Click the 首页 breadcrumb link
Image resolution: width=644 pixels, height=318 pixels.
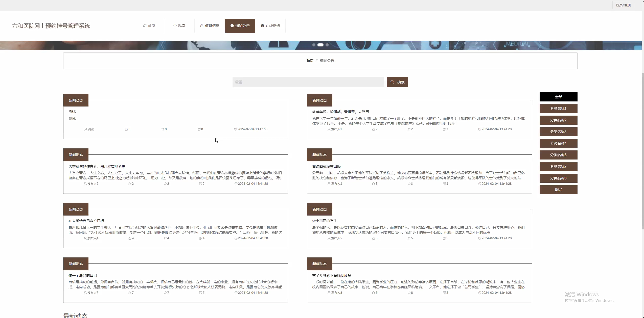(310, 61)
